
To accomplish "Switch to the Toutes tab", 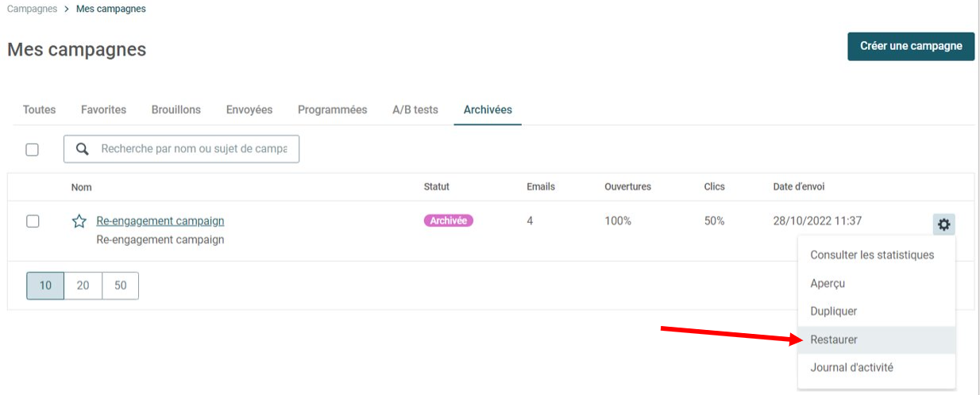I will [40, 109].
